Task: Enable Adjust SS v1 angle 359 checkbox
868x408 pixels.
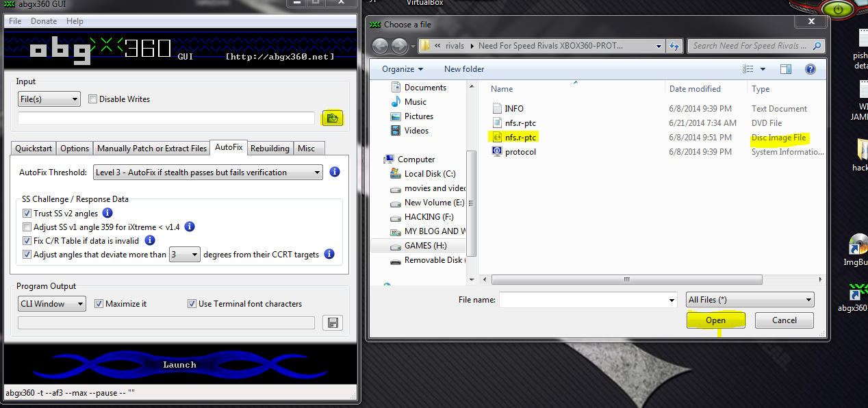Action: pyautogui.click(x=27, y=227)
